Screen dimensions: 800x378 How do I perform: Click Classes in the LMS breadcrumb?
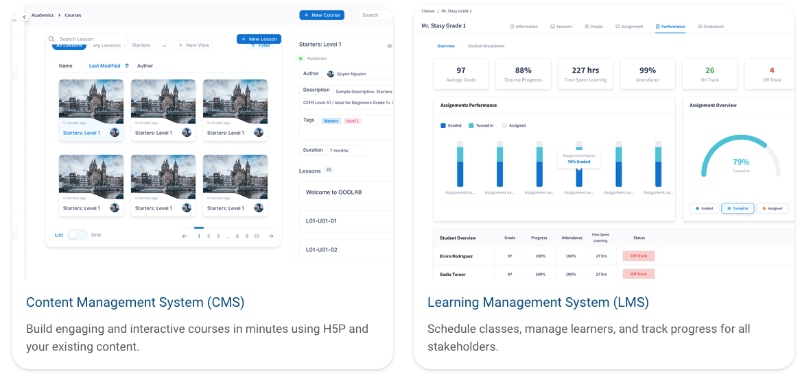click(x=428, y=11)
